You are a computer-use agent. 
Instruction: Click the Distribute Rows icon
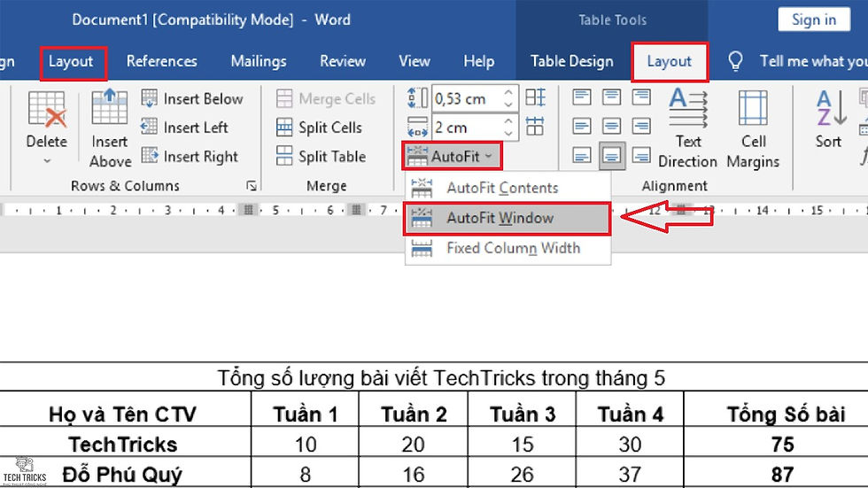click(x=535, y=97)
